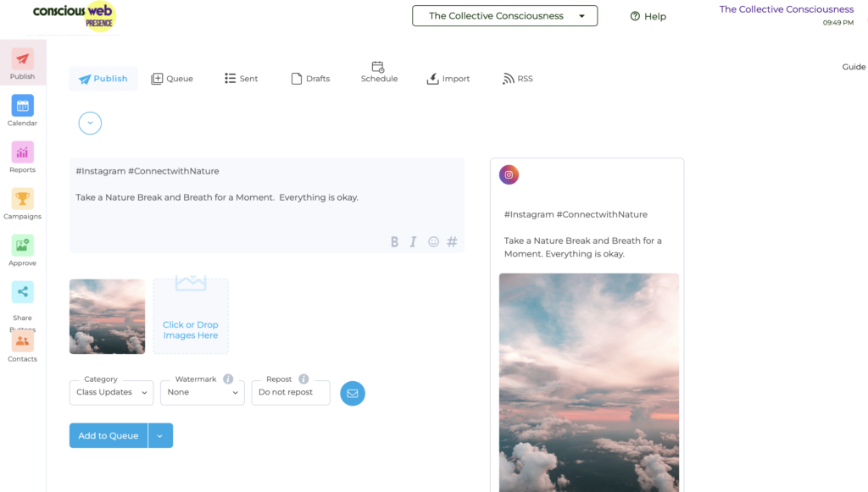
Task: Open the Calendar sidebar icon
Action: click(x=22, y=107)
